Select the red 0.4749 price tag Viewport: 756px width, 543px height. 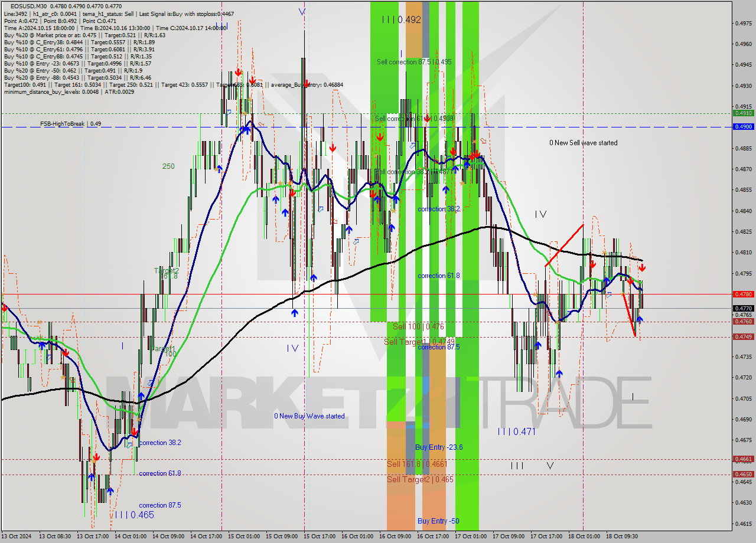[x=743, y=336]
